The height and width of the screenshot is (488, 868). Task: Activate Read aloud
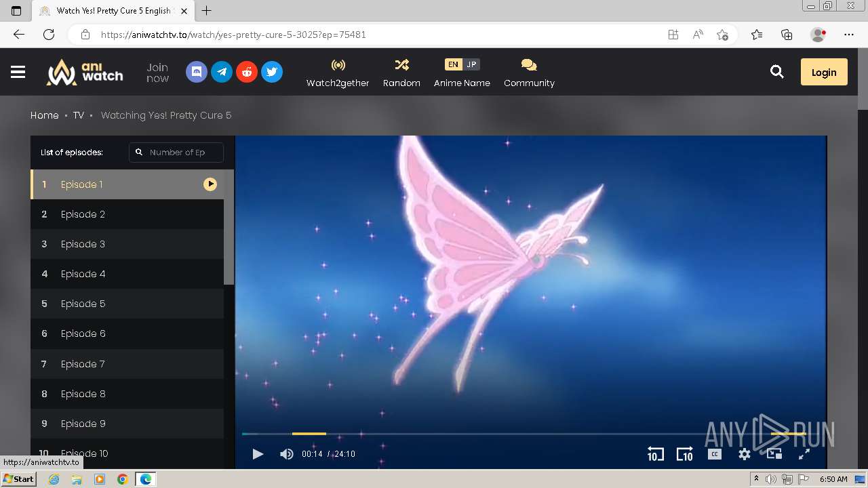[698, 35]
